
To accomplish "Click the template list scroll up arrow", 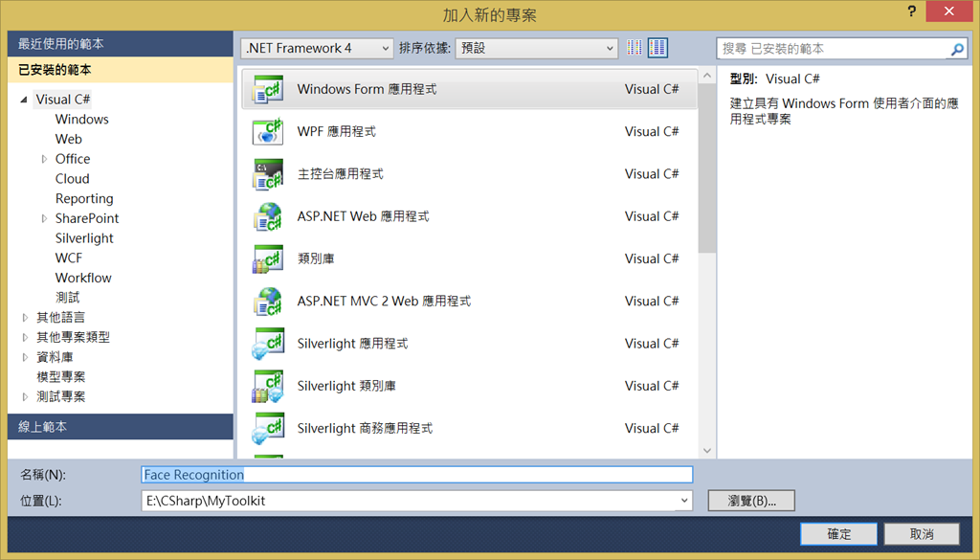I will pyautogui.click(x=707, y=76).
